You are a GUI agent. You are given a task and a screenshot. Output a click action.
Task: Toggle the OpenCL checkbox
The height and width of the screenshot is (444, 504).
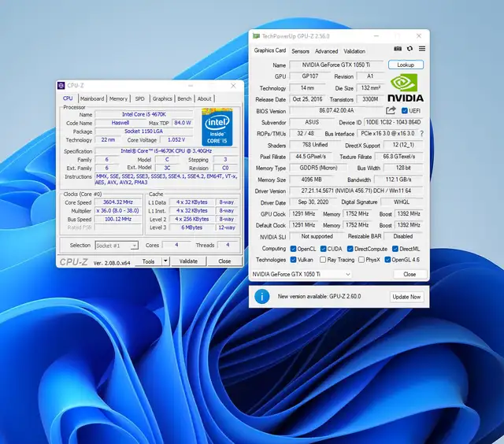[293, 249]
